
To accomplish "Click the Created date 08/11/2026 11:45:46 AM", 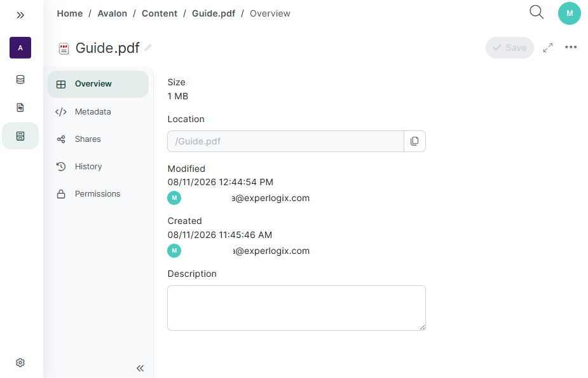I will tap(220, 235).
